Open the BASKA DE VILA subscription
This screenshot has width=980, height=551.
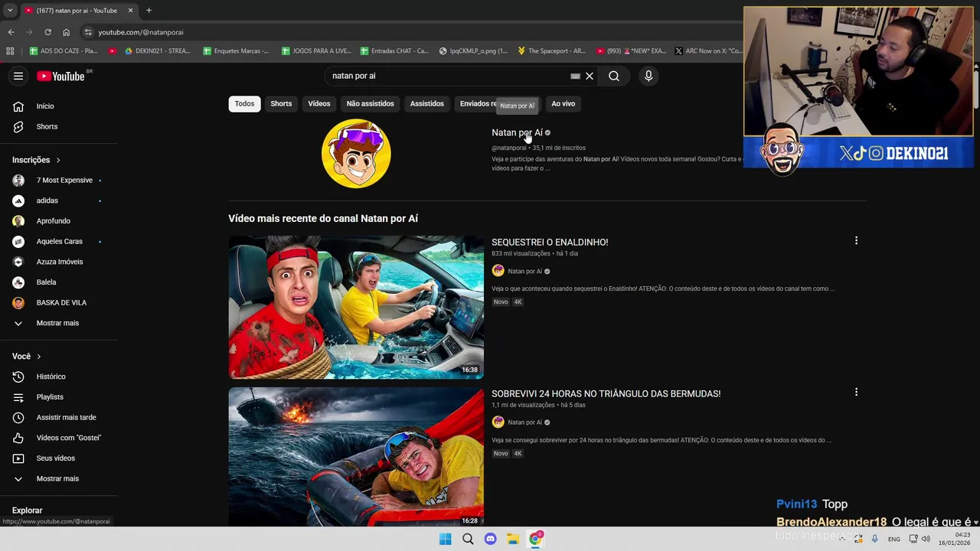63,302
